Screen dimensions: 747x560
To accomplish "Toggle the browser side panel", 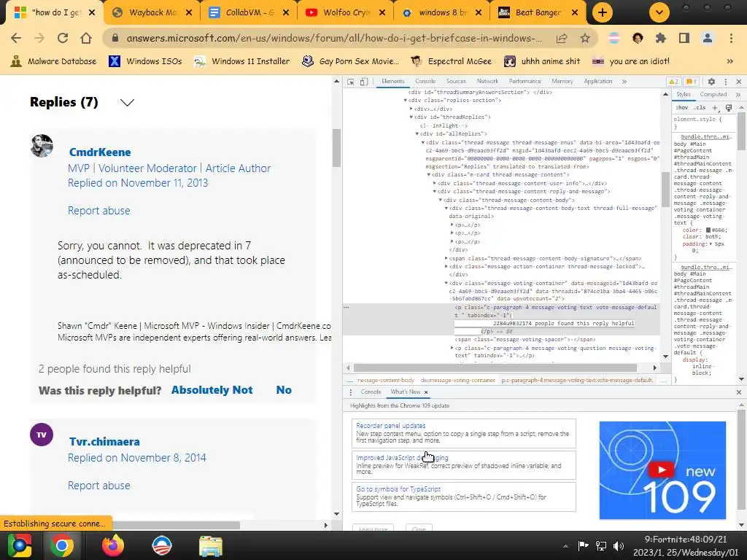I will [684, 38].
